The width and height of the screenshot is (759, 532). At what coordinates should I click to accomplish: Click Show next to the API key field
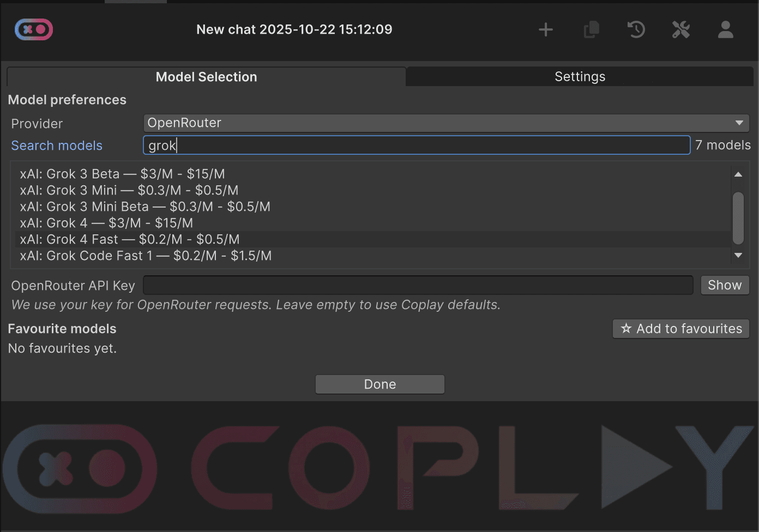(x=725, y=285)
